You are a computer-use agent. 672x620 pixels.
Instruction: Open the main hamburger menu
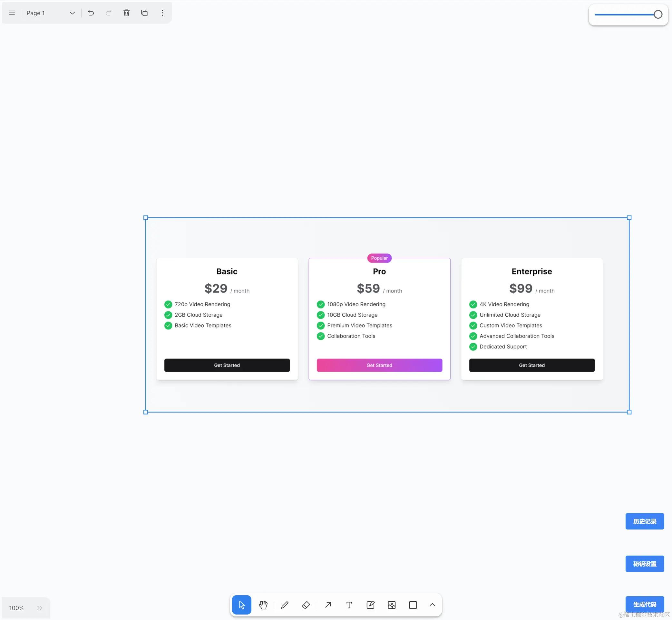[12, 13]
